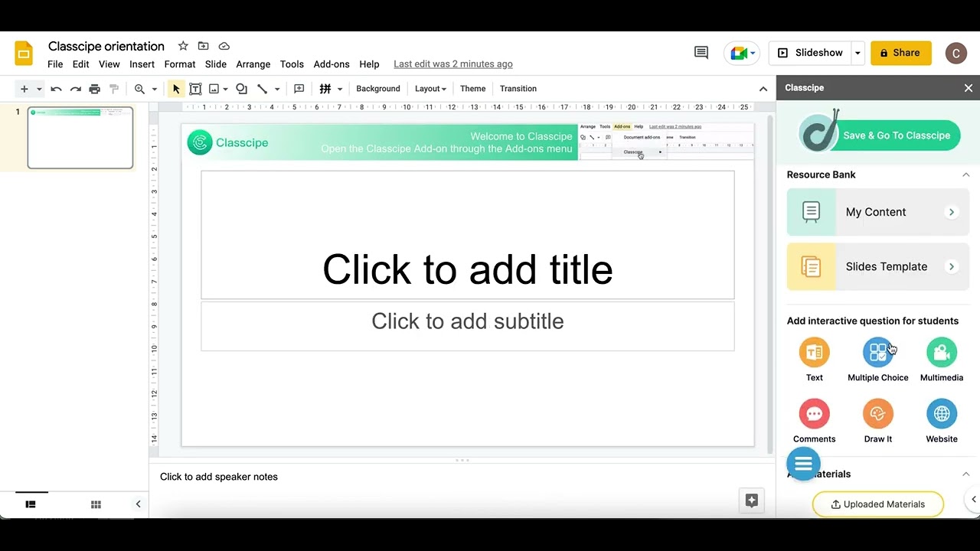Open Uploaded Materials
Screen dimensions: 980x551
877,504
